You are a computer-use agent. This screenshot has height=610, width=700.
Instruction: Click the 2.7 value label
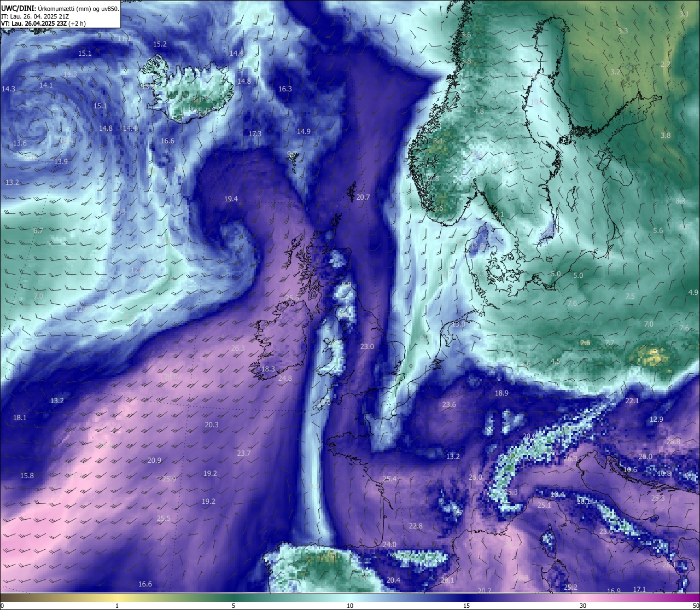click(666, 64)
